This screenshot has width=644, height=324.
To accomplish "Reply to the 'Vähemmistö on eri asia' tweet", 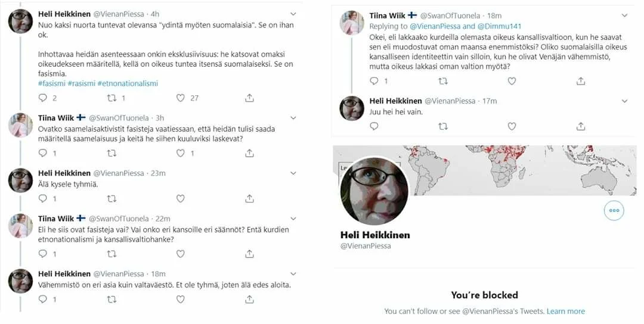I will [x=43, y=300].
